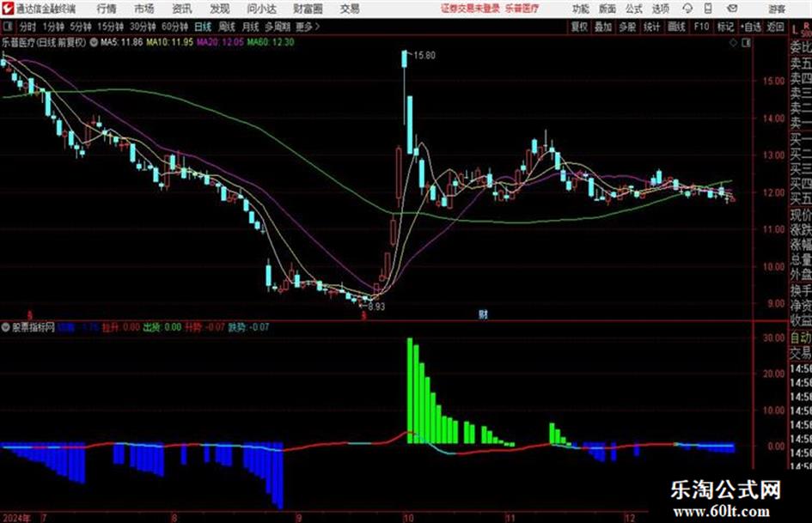812x523 pixels.
Task: Open 股票指标网 sub-indicator dropdown arrow
Action: pos(6,326)
